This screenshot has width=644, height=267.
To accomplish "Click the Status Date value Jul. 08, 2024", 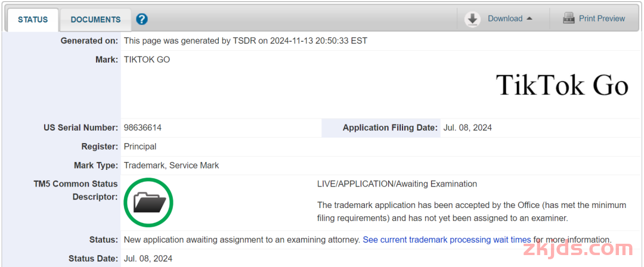I will click(148, 259).
